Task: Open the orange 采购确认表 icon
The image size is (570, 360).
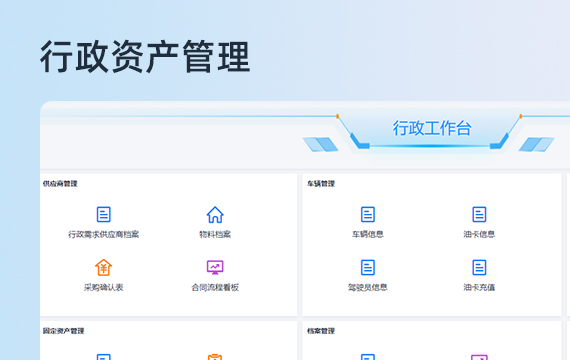Action: pos(104,267)
